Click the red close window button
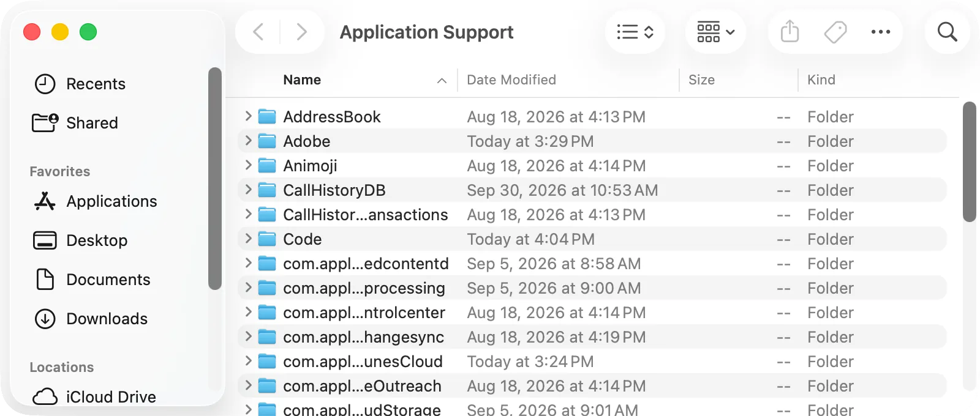 click(32, 32)
